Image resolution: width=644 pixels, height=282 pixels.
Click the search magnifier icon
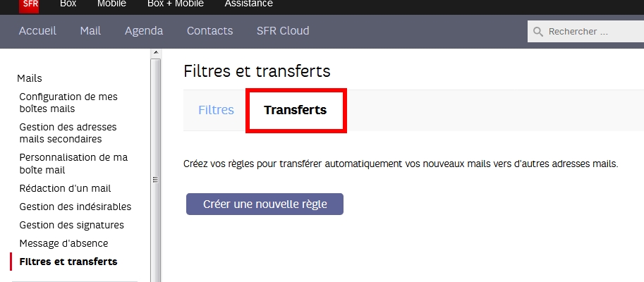[539, 32]
